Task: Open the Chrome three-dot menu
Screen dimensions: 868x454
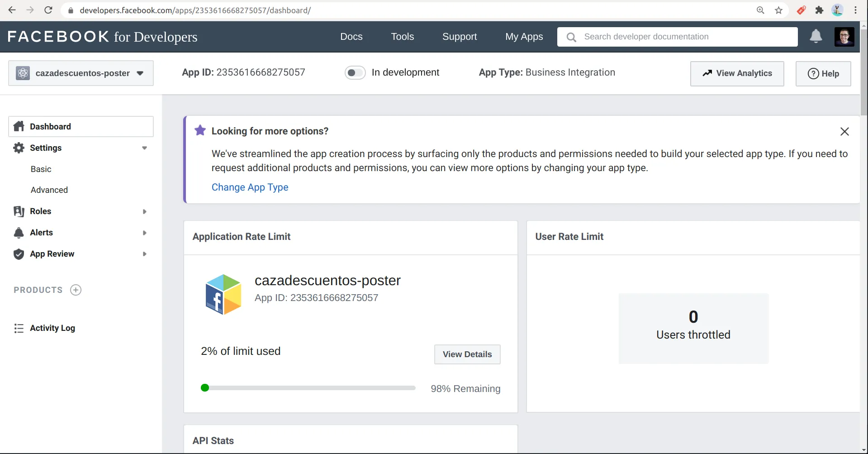Action: point(855,10)
